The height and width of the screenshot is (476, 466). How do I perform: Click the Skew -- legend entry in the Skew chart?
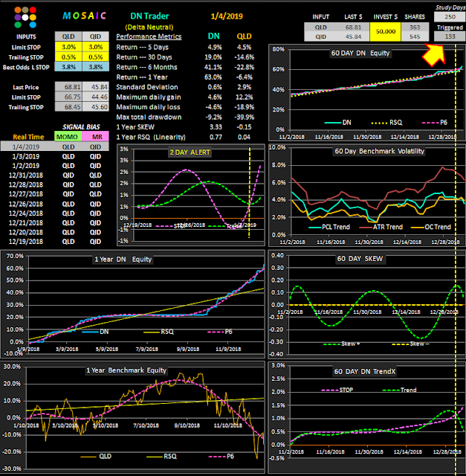(410, 344)
